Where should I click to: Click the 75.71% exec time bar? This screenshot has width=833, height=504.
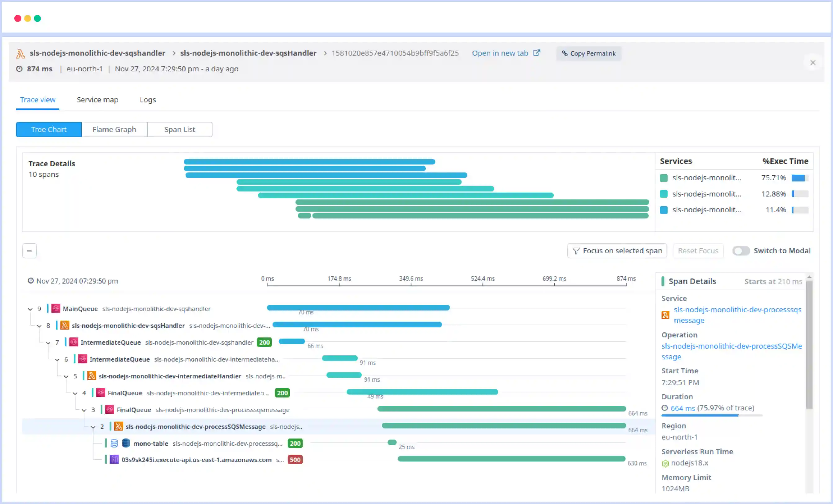click(x=800, y=178)
